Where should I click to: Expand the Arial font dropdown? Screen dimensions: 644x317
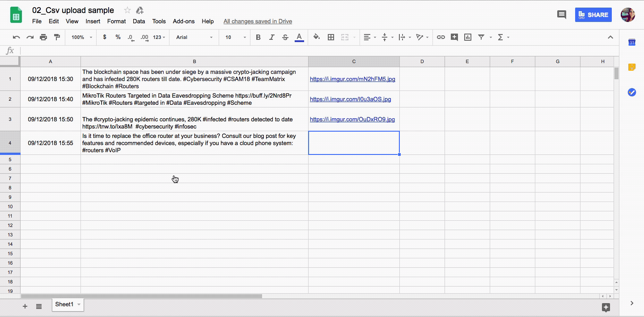click(x=194, y=37)
